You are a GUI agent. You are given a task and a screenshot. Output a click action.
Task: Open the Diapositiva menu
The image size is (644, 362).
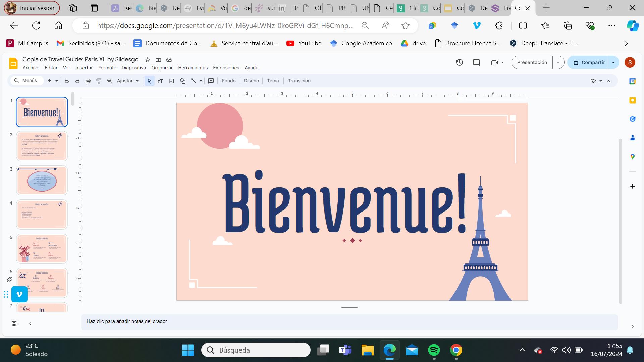pos(133,68)
